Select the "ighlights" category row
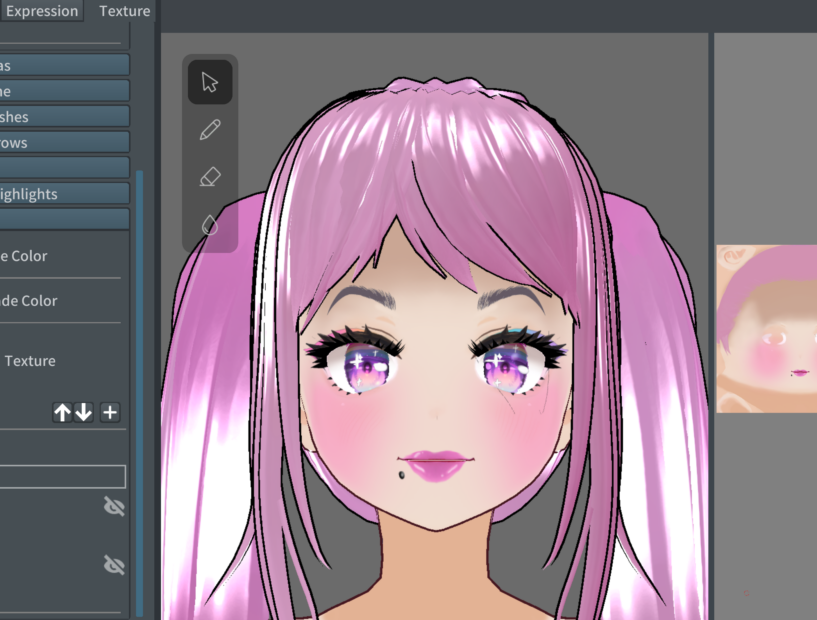This screenshot has height=620, width=817. [65, 193]
